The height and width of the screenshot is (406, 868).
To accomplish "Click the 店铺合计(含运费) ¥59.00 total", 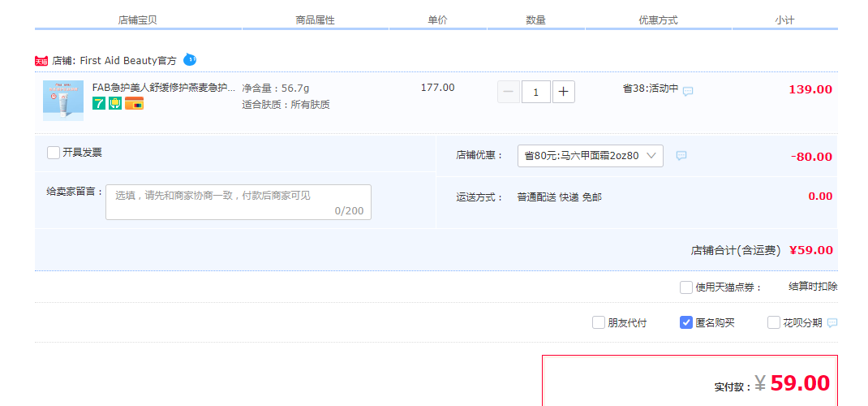I will (762, 250).
